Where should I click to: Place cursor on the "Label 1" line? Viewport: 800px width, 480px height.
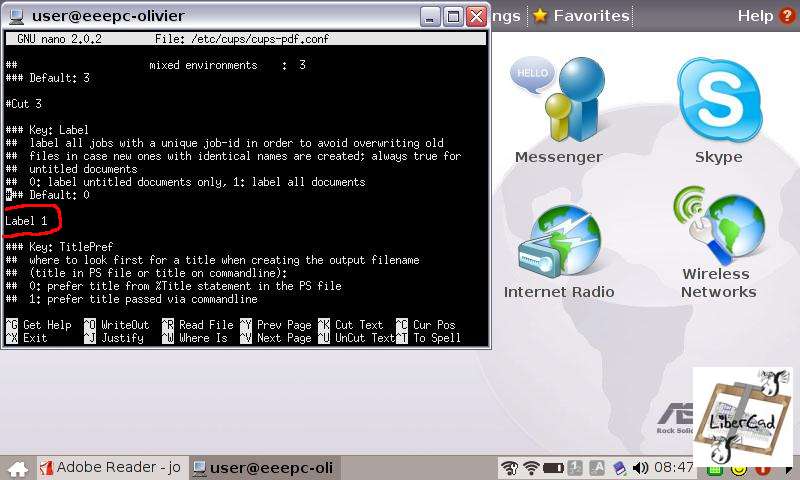pos(27,220)
